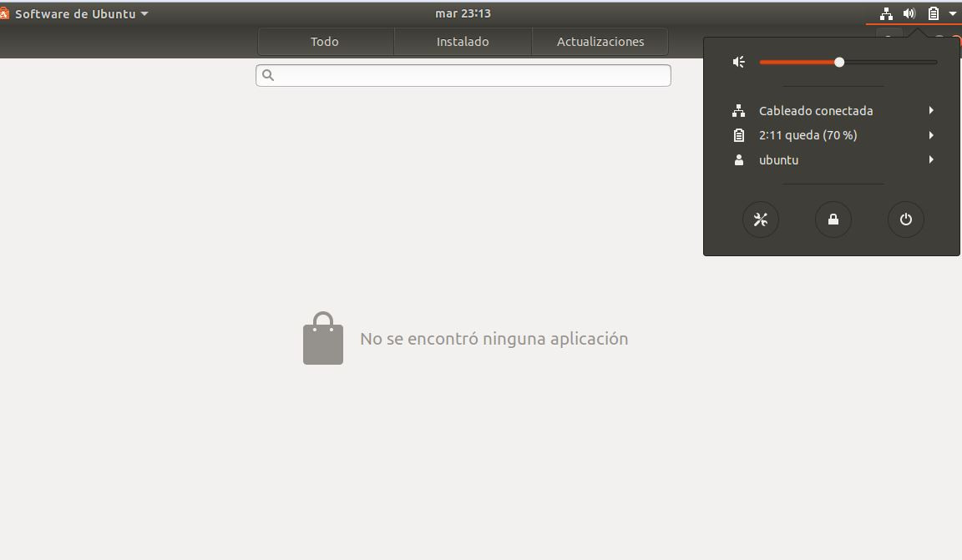Click the volume slider handle

(839, 62)
